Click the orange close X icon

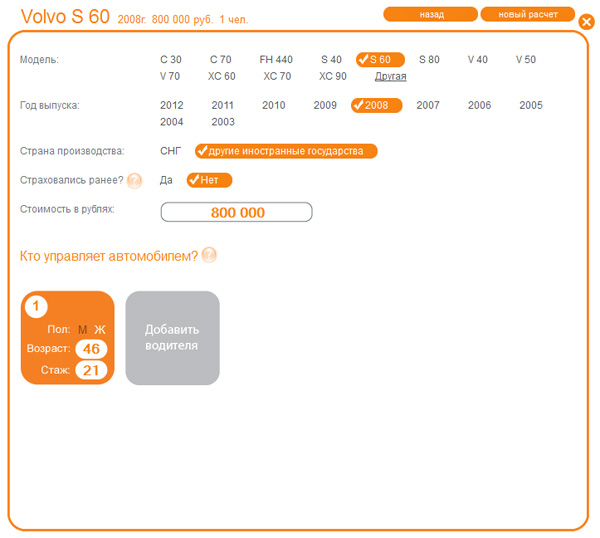(x=586, y=21)
